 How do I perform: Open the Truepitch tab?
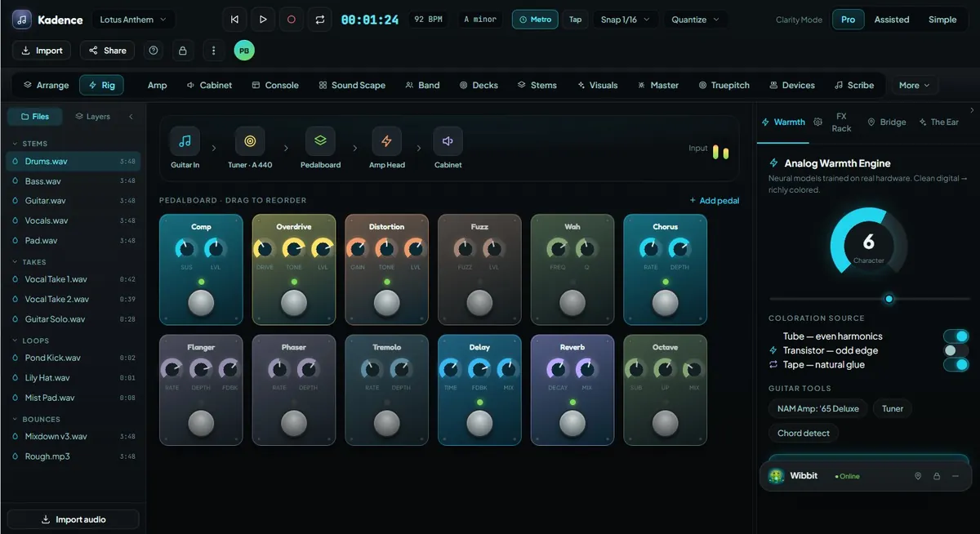(x=724, y=85)
